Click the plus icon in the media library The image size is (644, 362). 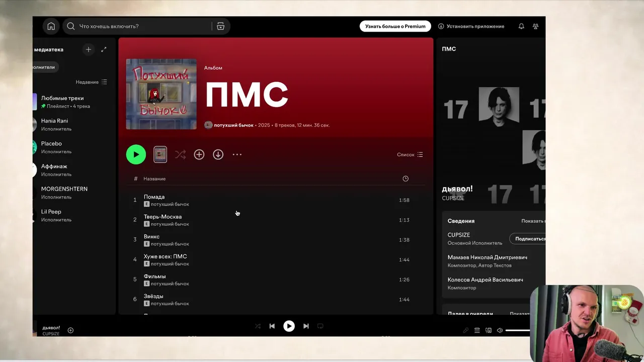coord(89,49)
